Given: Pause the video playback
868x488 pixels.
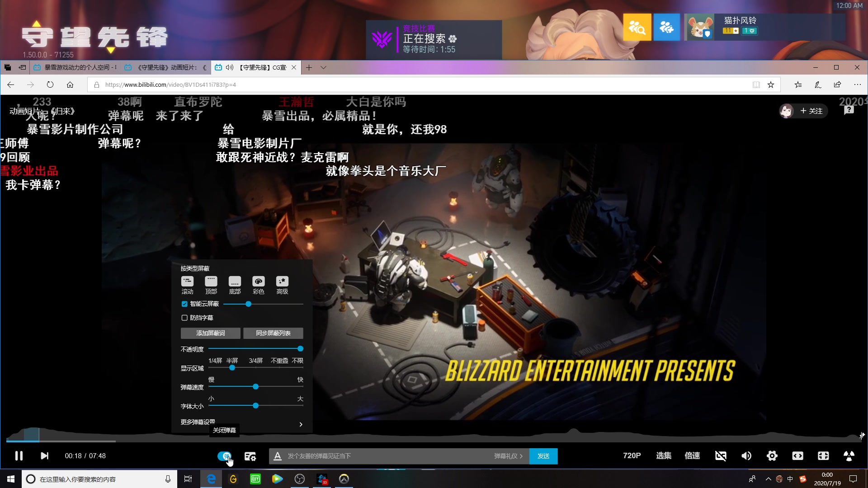Looking at the screenshot, I should pos(19,456).
